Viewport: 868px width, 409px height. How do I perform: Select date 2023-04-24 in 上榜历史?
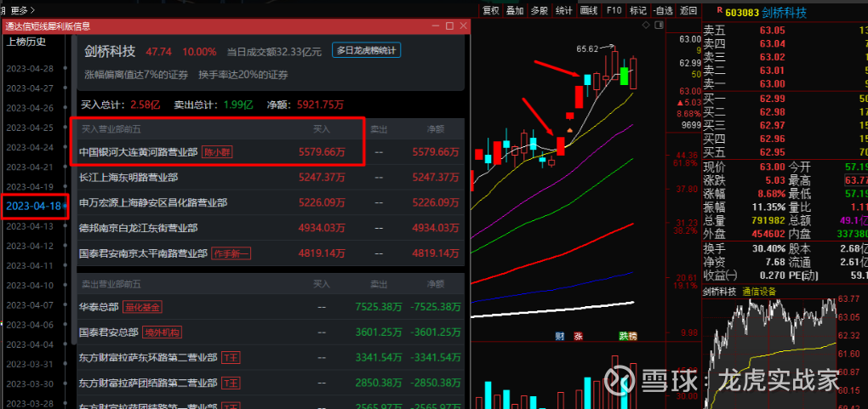click(30, 147)
